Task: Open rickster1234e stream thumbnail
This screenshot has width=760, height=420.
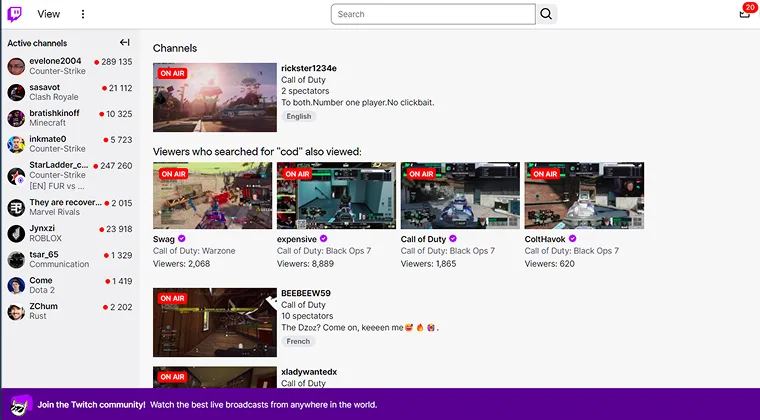Action: tap(215, 97)
